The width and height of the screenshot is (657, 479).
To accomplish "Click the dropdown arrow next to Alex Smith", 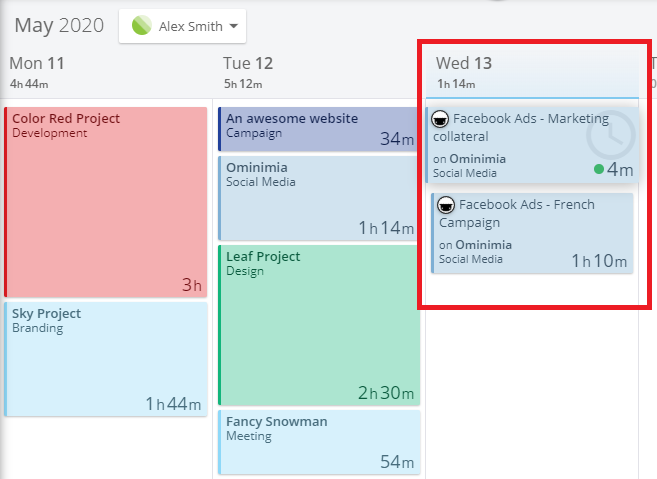I will [x=234, y=26].
